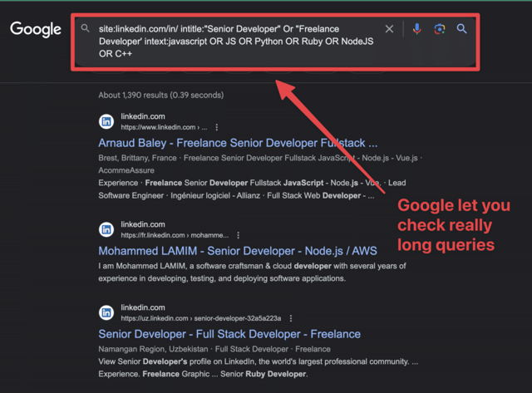Click the uz.linkedin.com senior-developer-32a5a223a URL
Image resolution: width=532 pixels, height=393 pixels.
[x=201, y=318]
